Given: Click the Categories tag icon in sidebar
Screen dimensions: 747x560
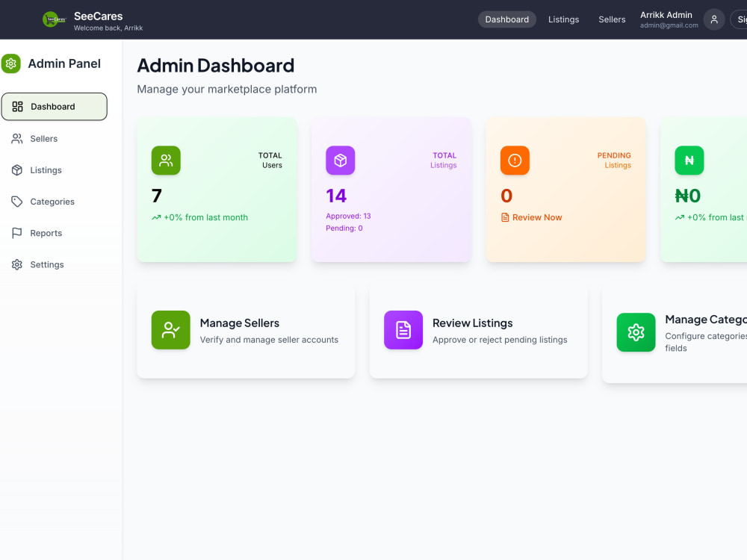Looking at the screenshot, I should [x=17, y=202].
